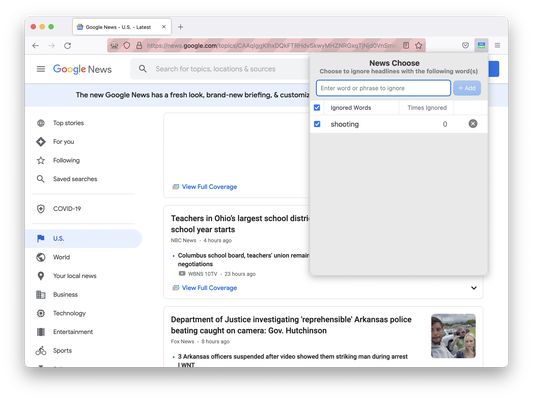The width and height of the screenshot is (533, 400).
Task: Open the World section
Action: pyautogui.click(x=62, y=257)
